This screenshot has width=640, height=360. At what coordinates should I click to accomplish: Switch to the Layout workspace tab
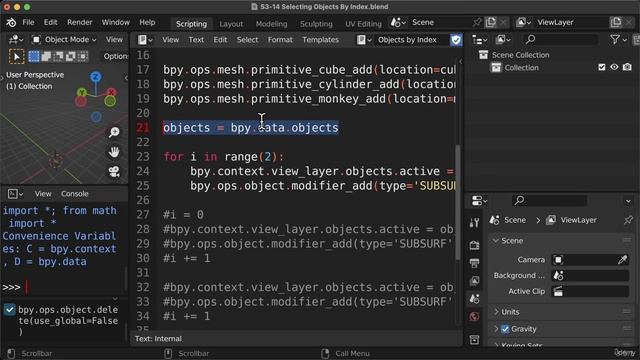click(231, 24)
